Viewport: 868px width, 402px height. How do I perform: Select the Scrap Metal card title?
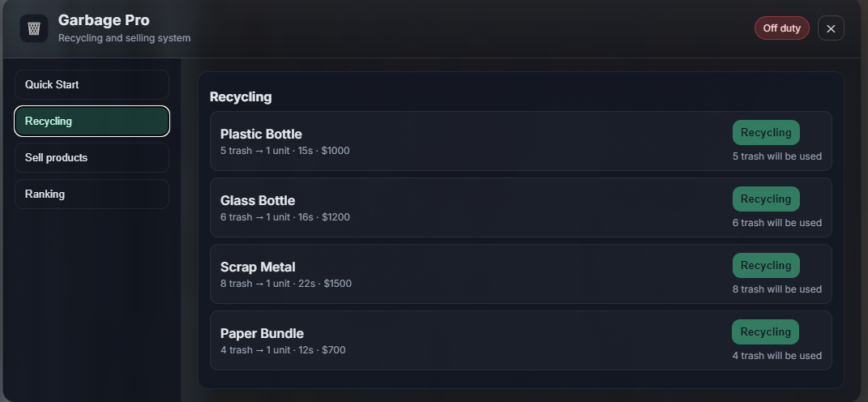point(258,267)
